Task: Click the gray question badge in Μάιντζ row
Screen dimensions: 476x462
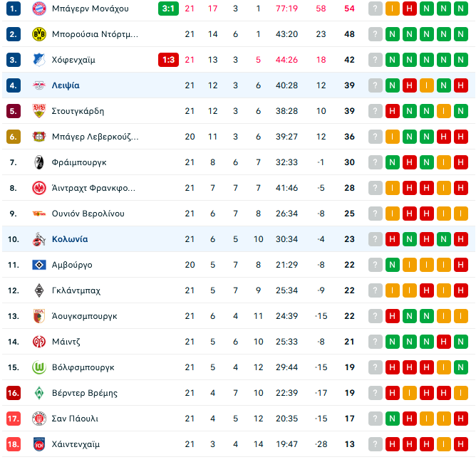Action: (x=376, y=342)
